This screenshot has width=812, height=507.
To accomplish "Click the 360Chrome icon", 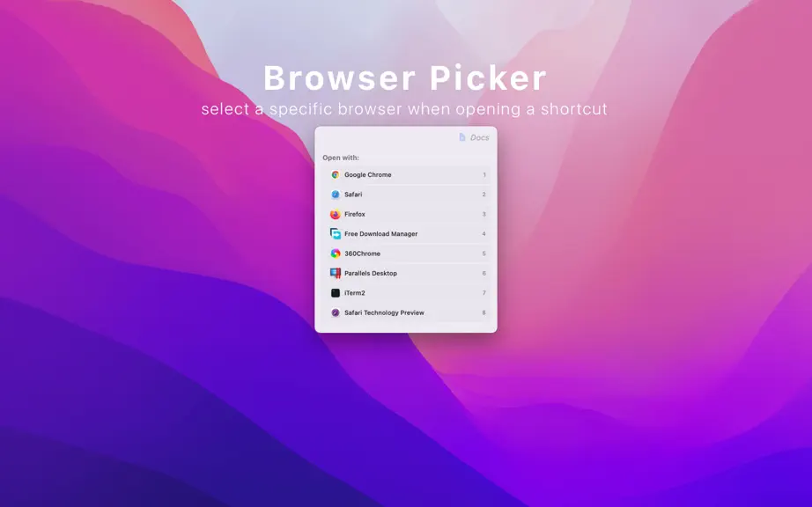I will pos(336,253).
